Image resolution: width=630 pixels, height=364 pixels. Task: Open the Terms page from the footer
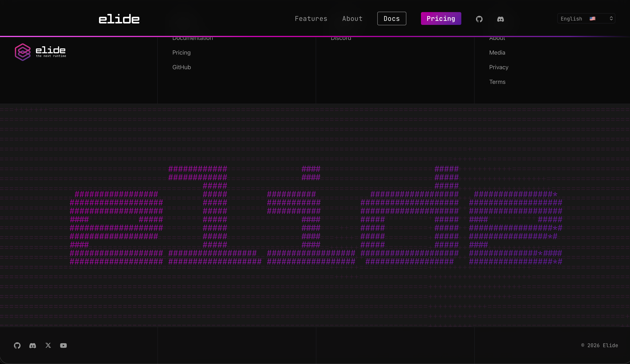[x=497, y=82]
